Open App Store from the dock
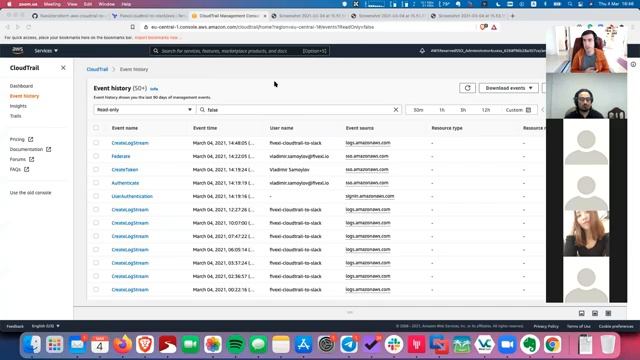640x360 pixels. (x=303, y=345)
